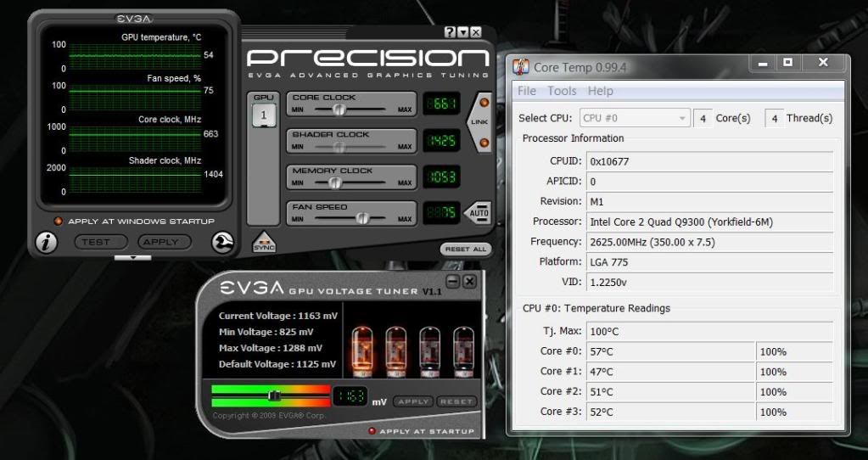Click the APPLY button in Precision
868x460 pixels.
tap(165, 242)
